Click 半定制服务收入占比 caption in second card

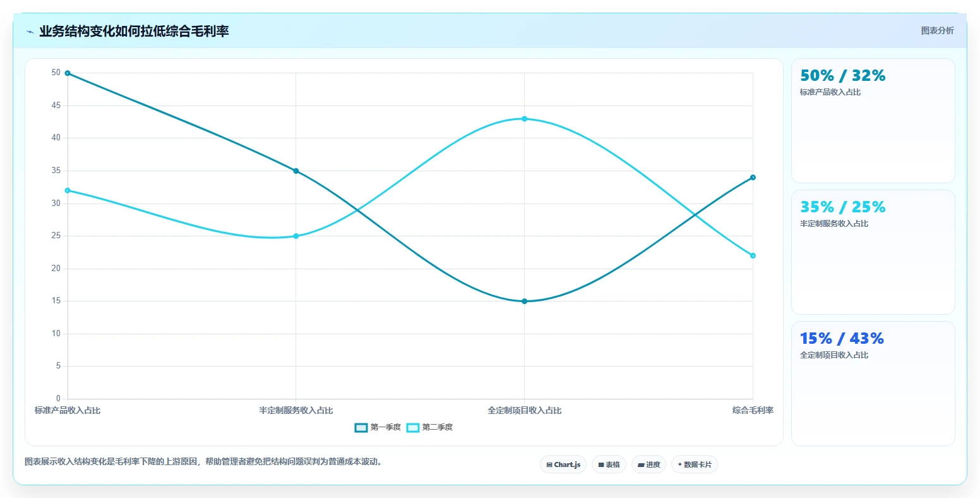point(834,224)
